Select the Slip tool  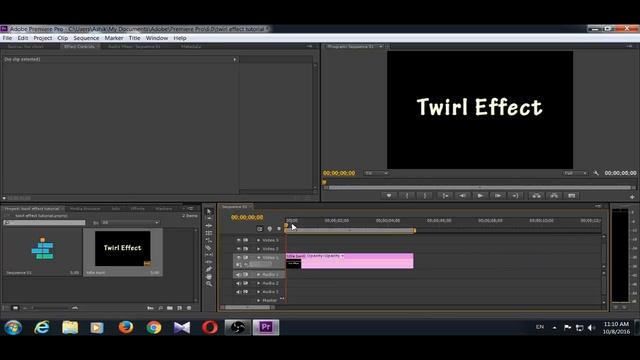209,255
